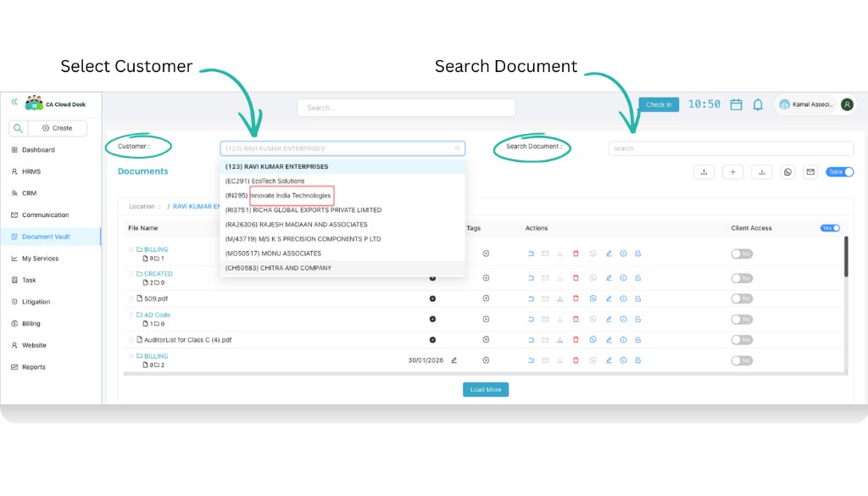Click the search magnifier icon in sidebar
This screenshot has height=496, width=868.
point(18,127)
